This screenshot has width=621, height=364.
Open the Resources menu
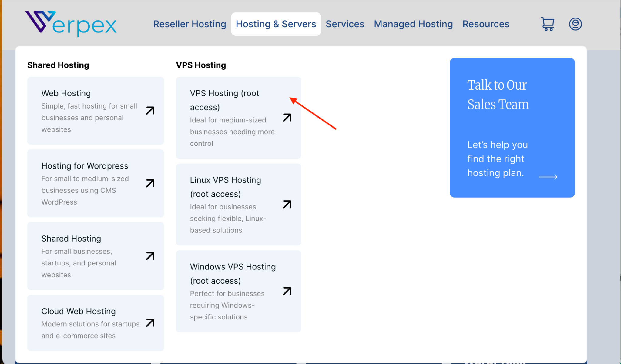click(x=486, y=24)
